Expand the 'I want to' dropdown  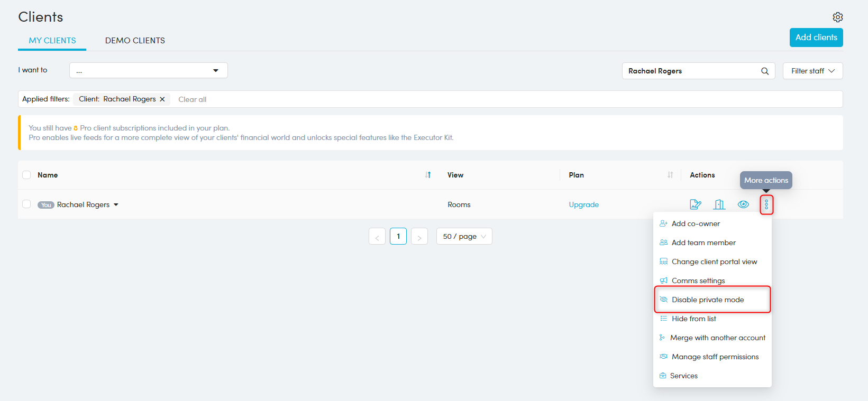tap(148, 70)
